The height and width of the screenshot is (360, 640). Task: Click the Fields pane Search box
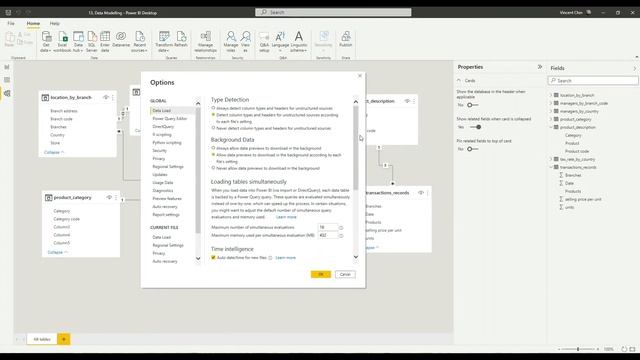593,80
